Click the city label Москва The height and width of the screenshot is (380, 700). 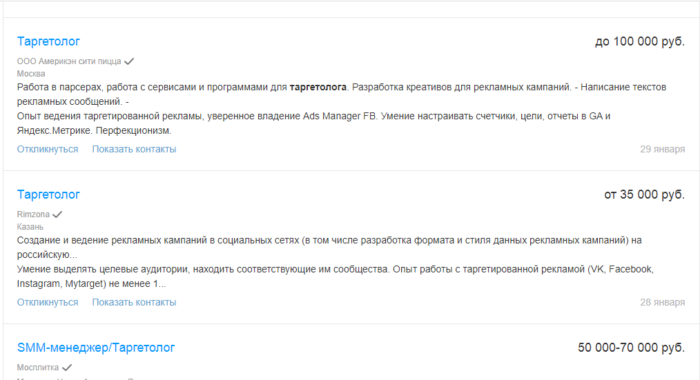31,74
